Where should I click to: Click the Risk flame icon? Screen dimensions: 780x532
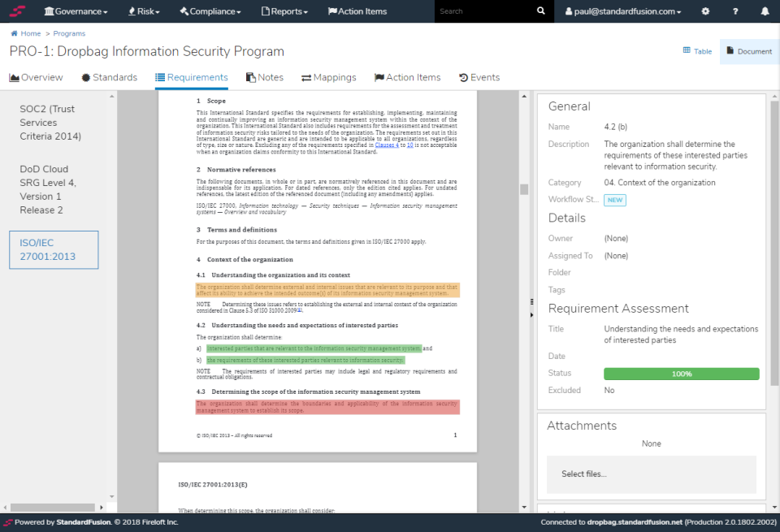click(x=132, y=11)
